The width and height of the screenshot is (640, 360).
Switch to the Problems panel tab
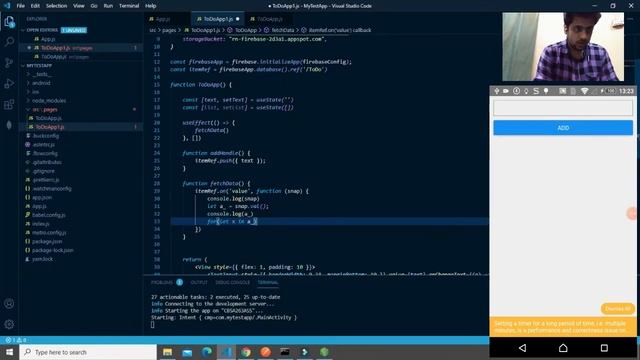click(162, 282)
